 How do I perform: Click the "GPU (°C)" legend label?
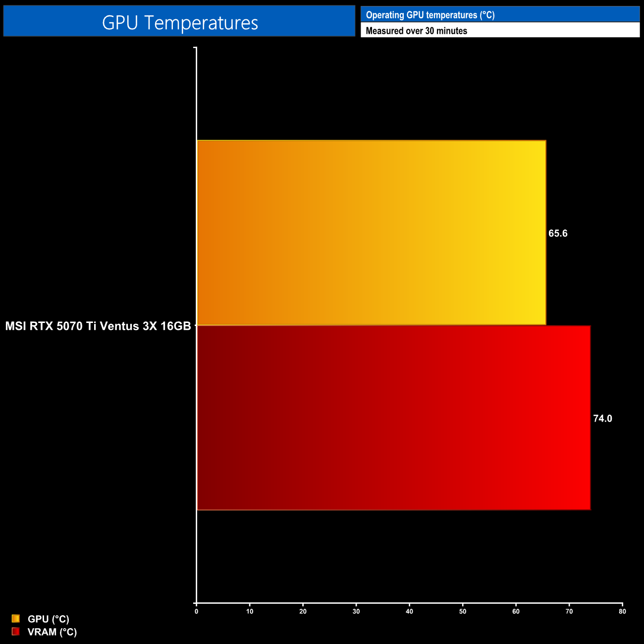tap(49, 619)
